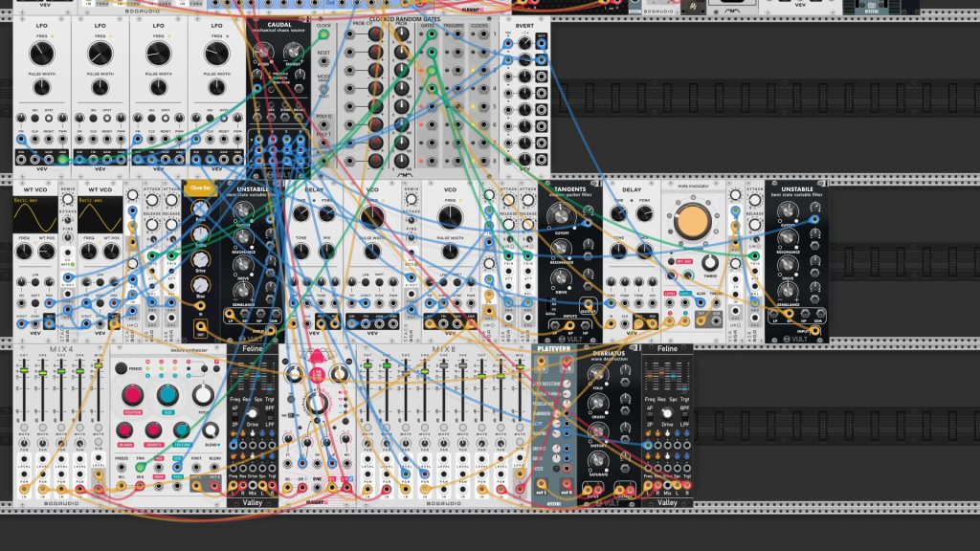Turn FREQ knob on left VCO
980x551 pixels.
pos(372,217)
